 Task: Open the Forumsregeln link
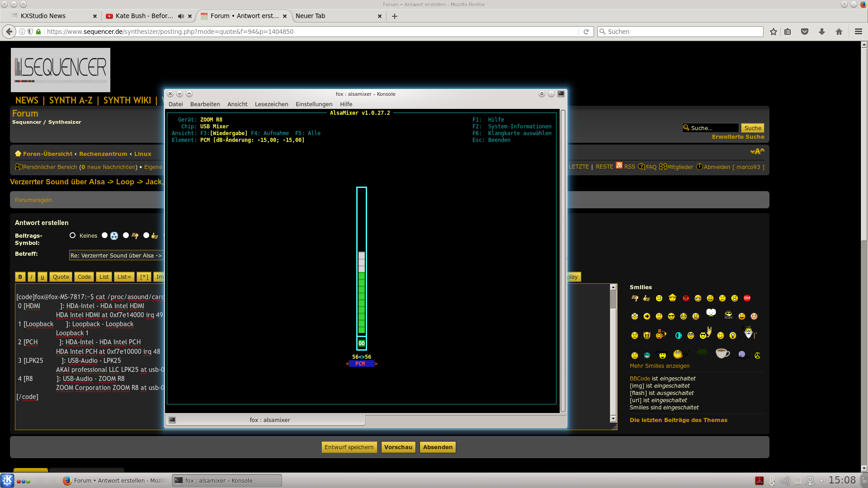[x=33, y=200]
